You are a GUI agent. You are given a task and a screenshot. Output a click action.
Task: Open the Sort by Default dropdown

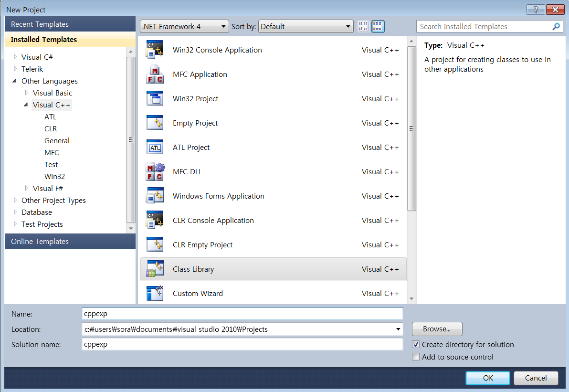(x=306, y=26)
